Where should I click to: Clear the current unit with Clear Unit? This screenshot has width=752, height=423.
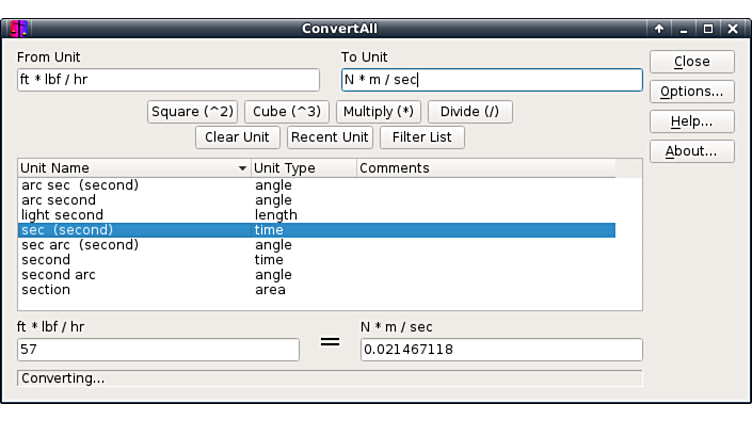coord(237,137)
